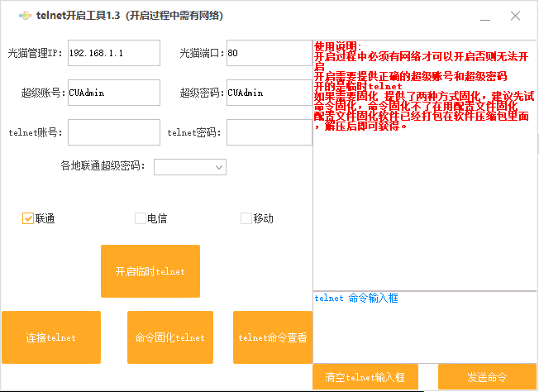Click the telnet命令查看 button

[273, 337]
